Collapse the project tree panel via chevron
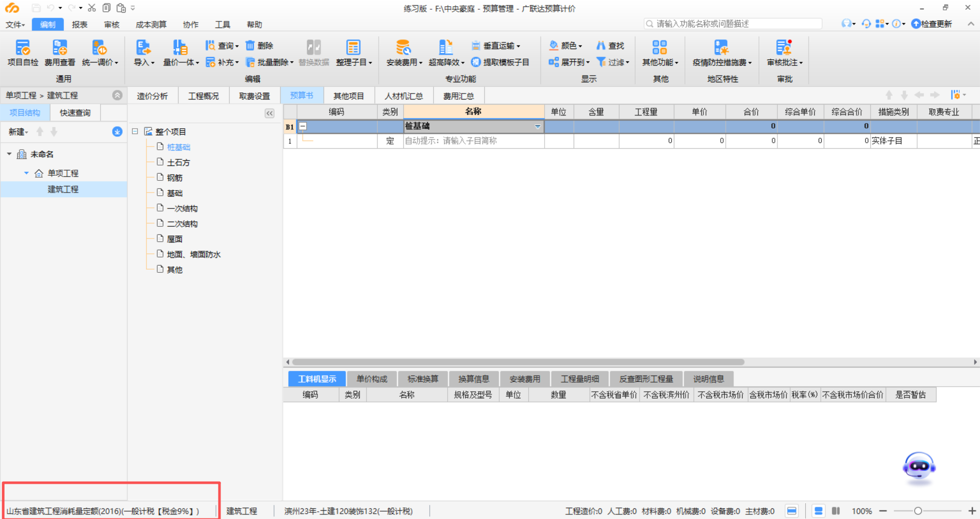Screen dimensions: 980x519 (269, 113)
